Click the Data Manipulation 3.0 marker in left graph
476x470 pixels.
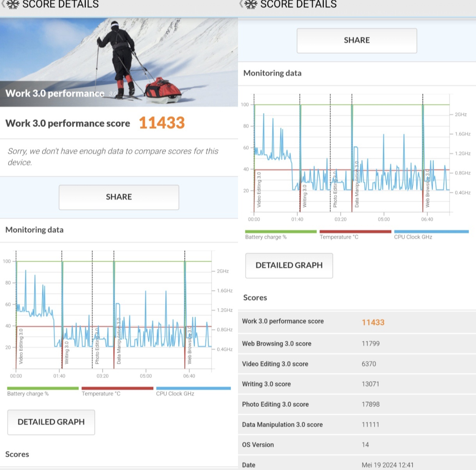pos(119,341)
